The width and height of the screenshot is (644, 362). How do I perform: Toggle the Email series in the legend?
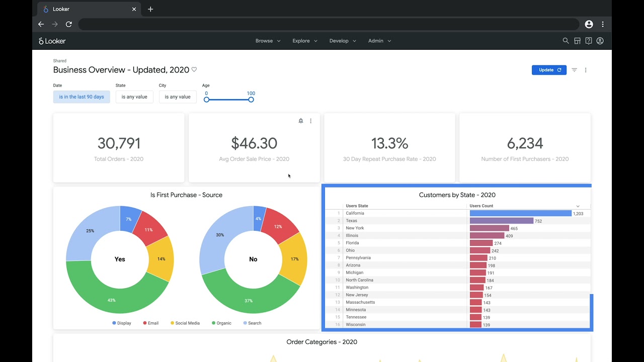(x=150, y=323)
